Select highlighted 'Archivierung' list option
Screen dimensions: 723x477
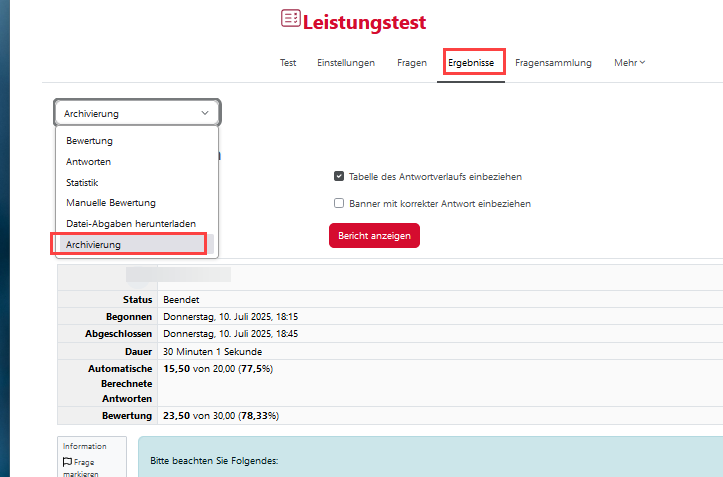(x=93, y=244)
